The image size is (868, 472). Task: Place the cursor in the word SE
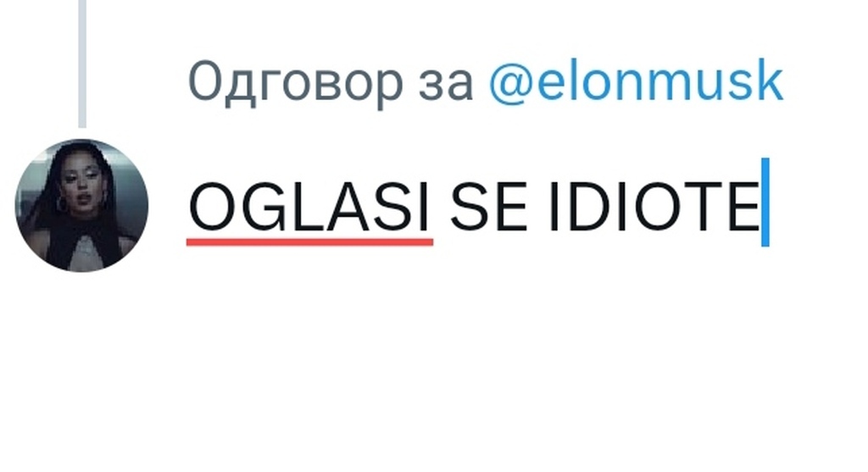[x=488, y=207]
